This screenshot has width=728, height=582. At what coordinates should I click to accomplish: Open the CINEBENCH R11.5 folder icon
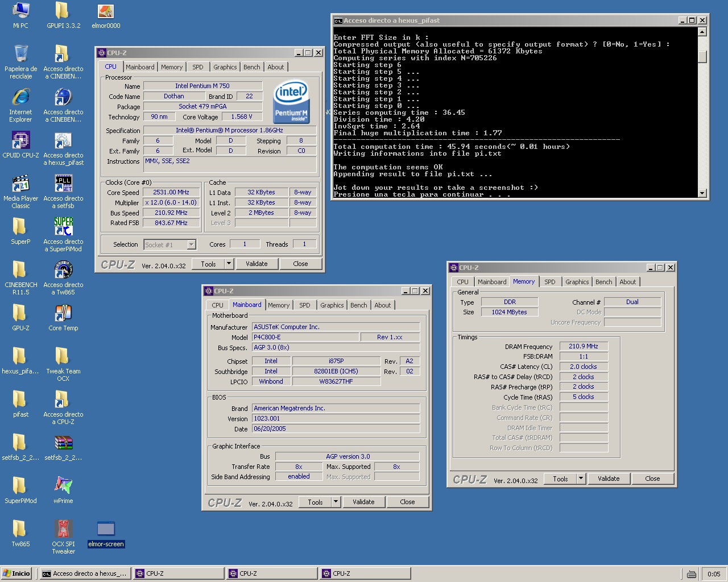(20, 278)
